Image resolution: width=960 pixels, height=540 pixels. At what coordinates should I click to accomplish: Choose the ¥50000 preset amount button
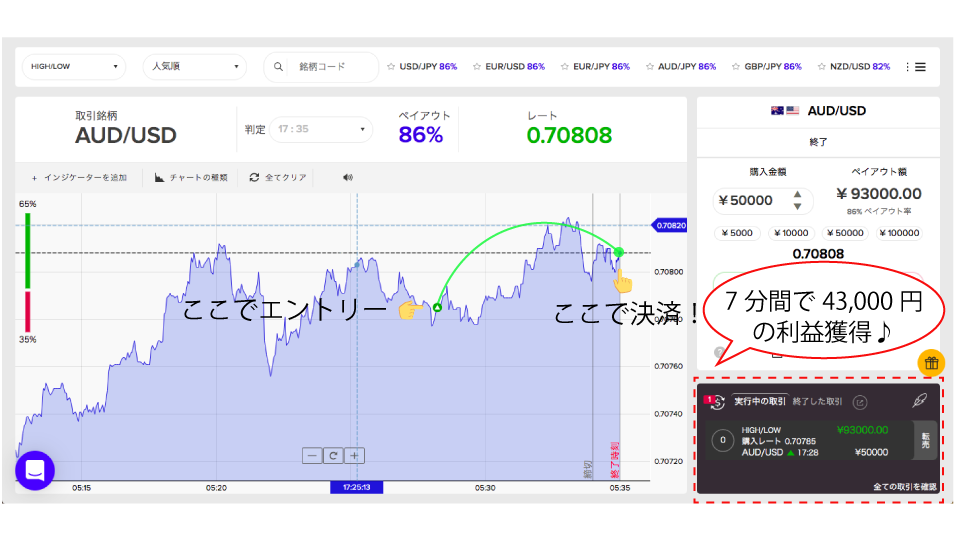[845, 233]
